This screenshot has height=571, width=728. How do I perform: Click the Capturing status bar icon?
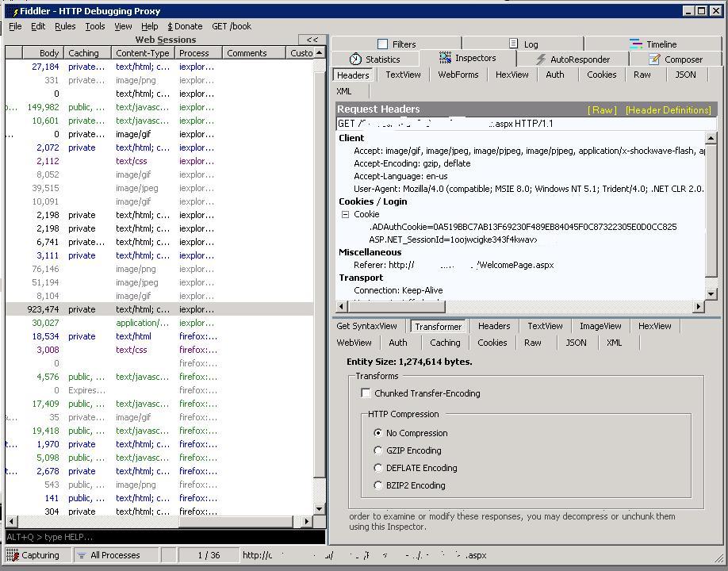[x=13, y=555]
